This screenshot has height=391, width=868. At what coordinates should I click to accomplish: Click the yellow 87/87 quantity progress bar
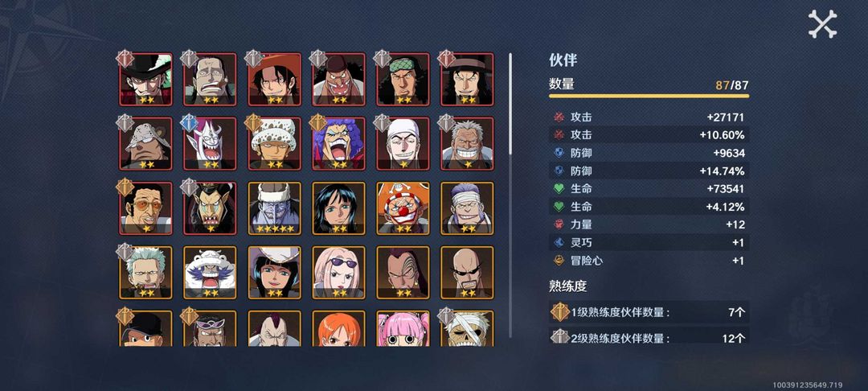point(649,96)
